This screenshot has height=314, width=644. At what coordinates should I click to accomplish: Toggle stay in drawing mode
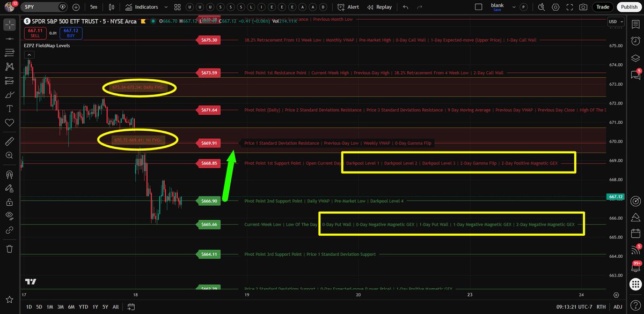point(9,188)
